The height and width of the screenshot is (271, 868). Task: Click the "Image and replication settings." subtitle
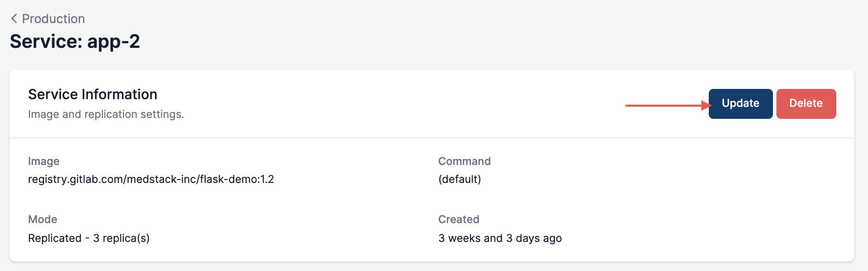coord(106,115)
